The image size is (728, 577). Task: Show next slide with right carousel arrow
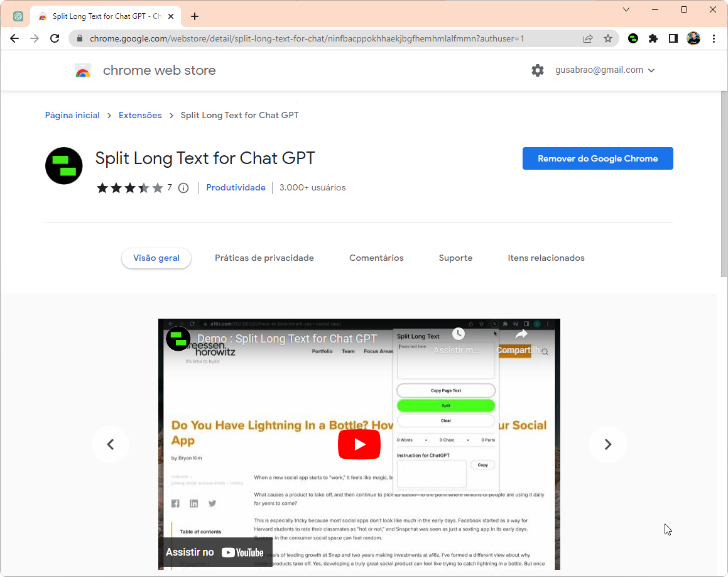(608, 444)
